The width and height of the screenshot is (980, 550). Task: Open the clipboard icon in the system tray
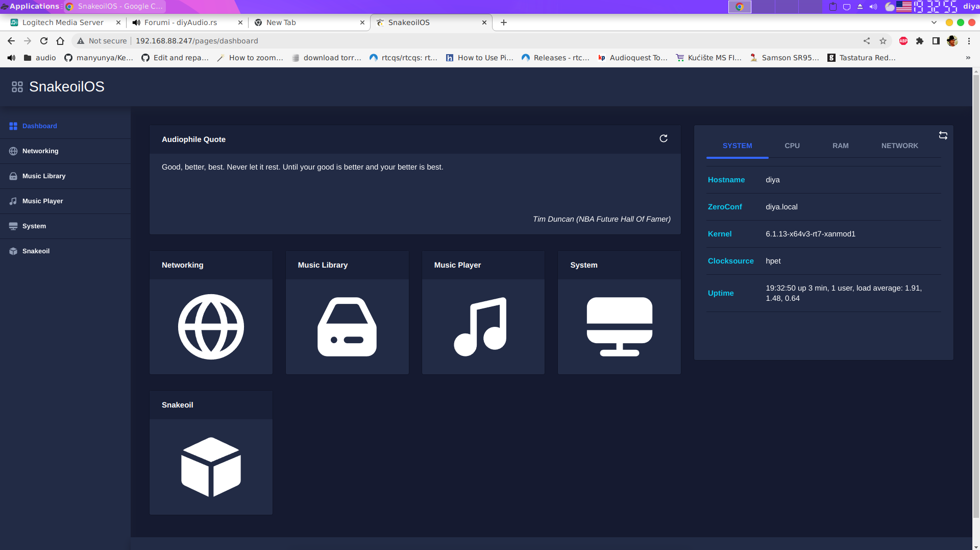[833, 7]
